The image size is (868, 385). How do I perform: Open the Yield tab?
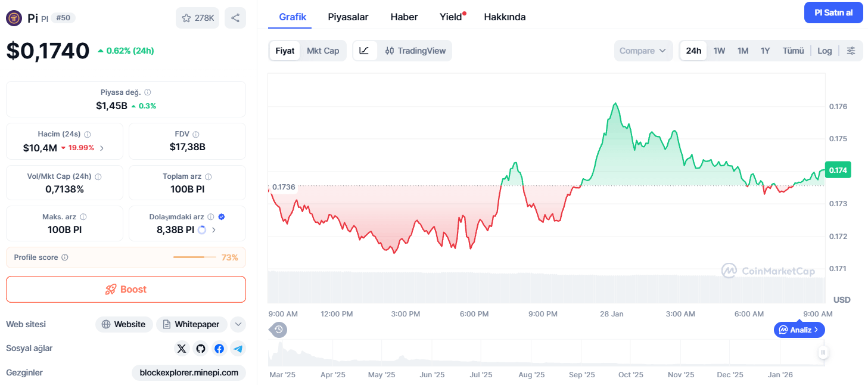click(x=452, y=17)
